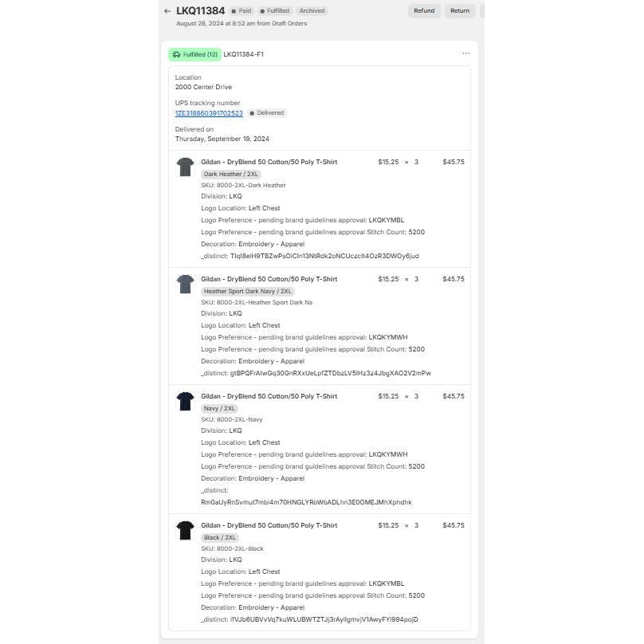Click the Archived status badge
The width and height of the screenshot is (644, 644).
pyautogui.click(x=312, y=10)
